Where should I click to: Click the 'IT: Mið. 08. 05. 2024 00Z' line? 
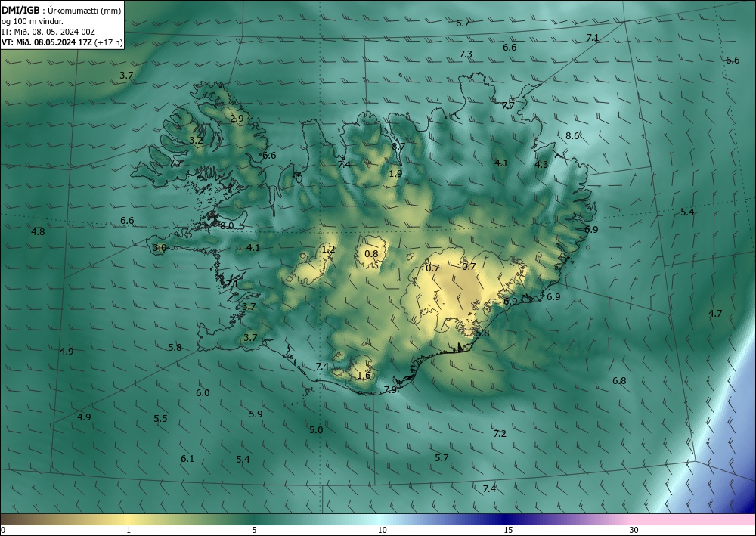pyautogui.click(x=48, y=32)
